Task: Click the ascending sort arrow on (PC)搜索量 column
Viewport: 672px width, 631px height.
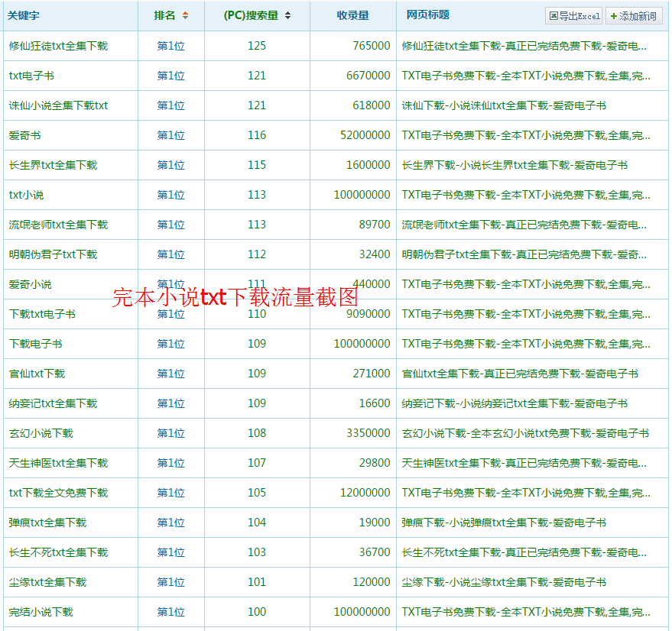Action: coord(287,13)
